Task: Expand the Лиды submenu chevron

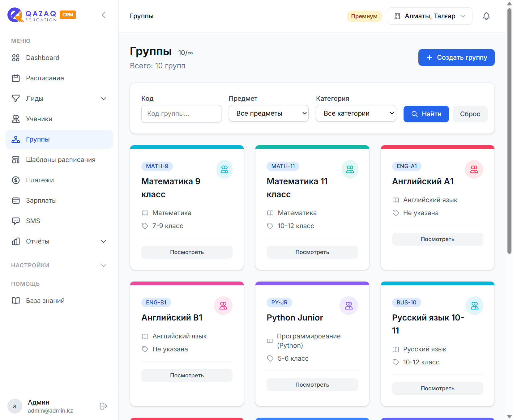Action: [104, 99]
